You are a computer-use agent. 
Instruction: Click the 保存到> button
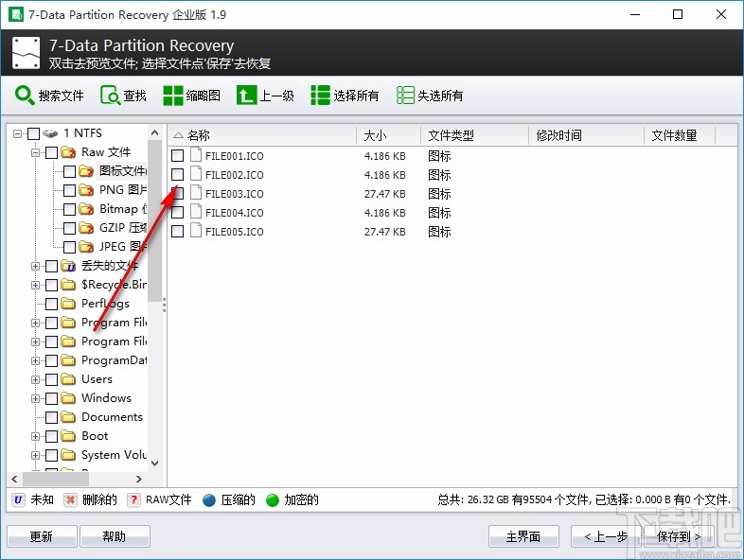[679, 536]
